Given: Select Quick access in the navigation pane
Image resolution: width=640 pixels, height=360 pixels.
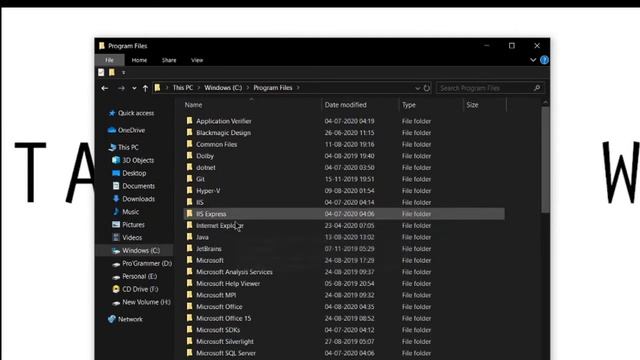Looking at the screenshot, I should coord(136,113).
